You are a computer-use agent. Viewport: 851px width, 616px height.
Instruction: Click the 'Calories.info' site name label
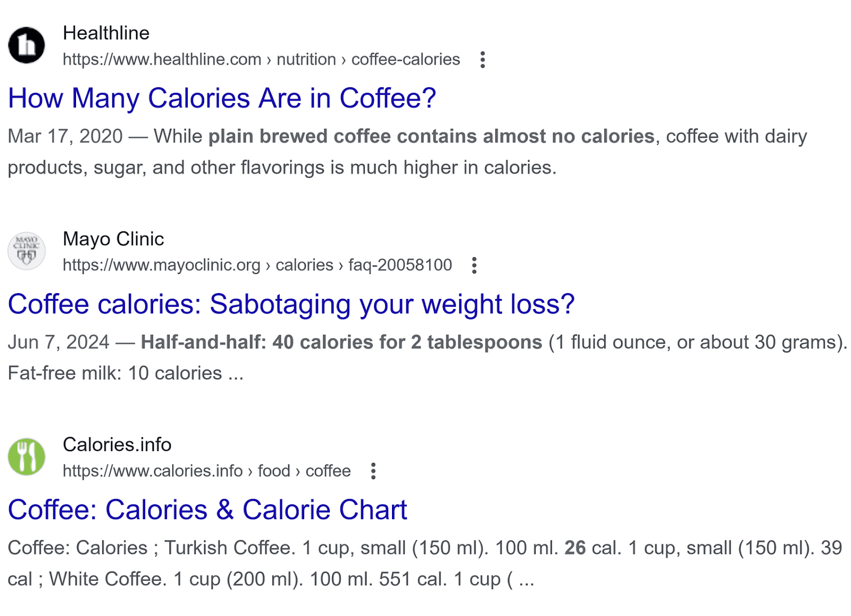(x=116, y=444)
